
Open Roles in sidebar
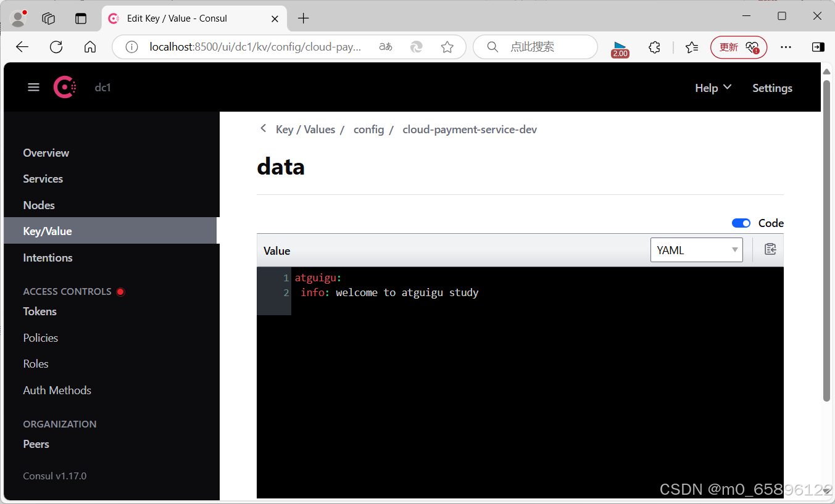[36, 364]
